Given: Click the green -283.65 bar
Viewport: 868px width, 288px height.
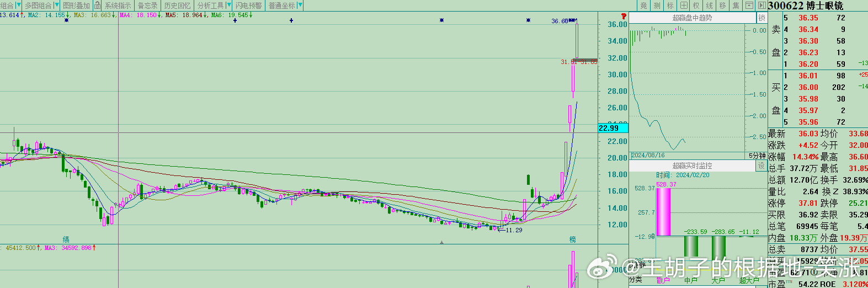Looking at the screenshot, I should coord(718,249).
